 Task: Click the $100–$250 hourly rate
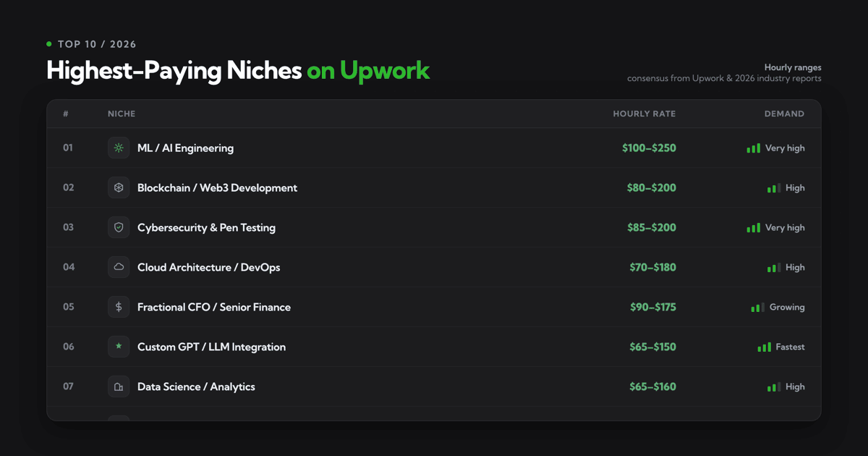pyautogui.click(x=649, y=148)
